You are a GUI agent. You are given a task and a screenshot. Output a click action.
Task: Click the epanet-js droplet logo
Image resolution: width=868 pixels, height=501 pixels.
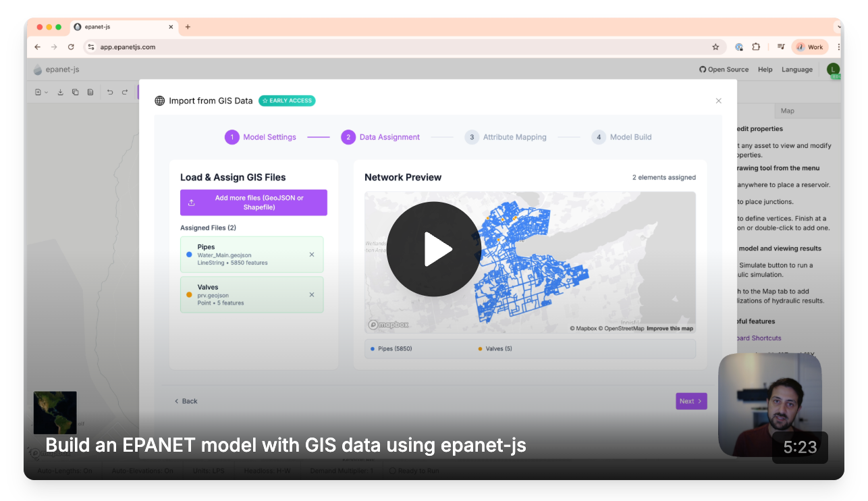coord(38,70)
